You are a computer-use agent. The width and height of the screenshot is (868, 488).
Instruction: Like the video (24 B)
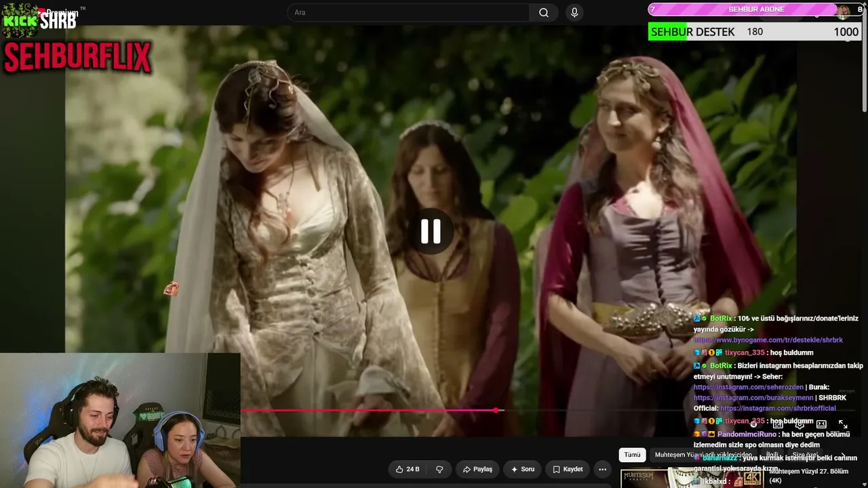pyautogui.click(x=408, y=469)
